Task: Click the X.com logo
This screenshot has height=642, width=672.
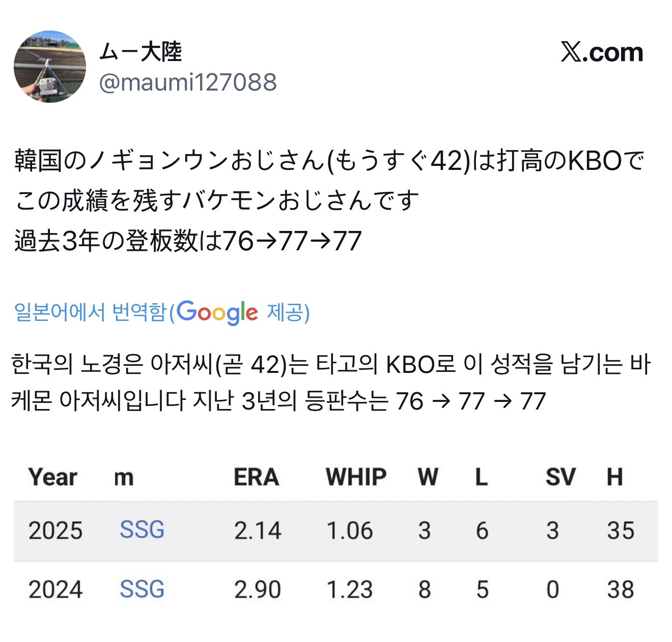Action: pyautogui.click(x=602, y=52)
